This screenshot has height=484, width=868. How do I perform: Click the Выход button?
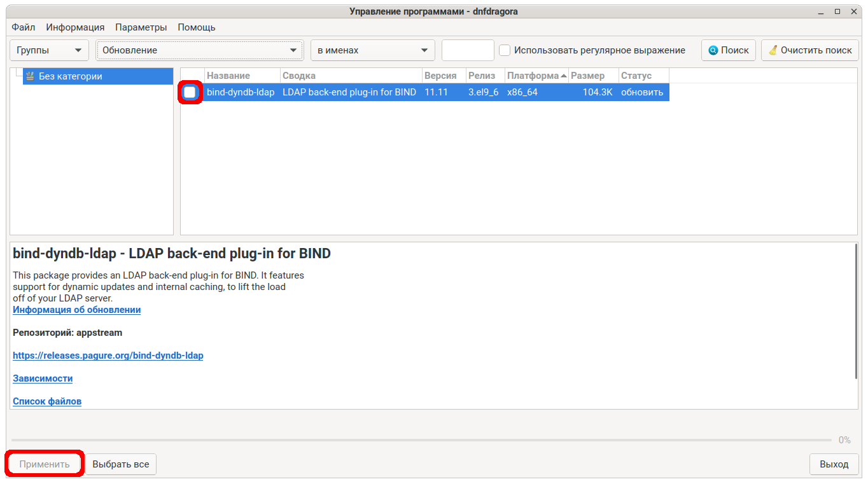(x=834, y=464)
